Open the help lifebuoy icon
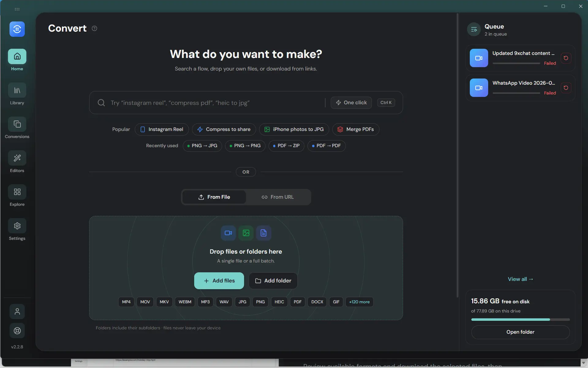This screenshot has width=588, height=368. pos(17,331)
